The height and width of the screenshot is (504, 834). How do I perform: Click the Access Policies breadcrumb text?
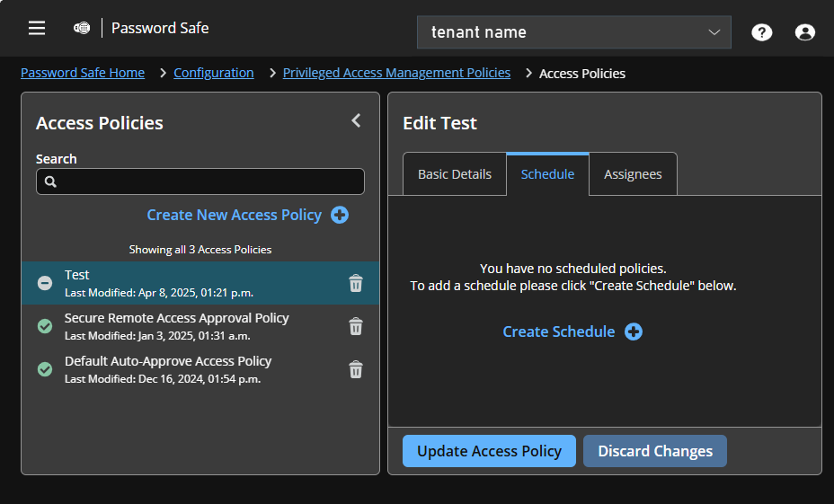[581, 74]
